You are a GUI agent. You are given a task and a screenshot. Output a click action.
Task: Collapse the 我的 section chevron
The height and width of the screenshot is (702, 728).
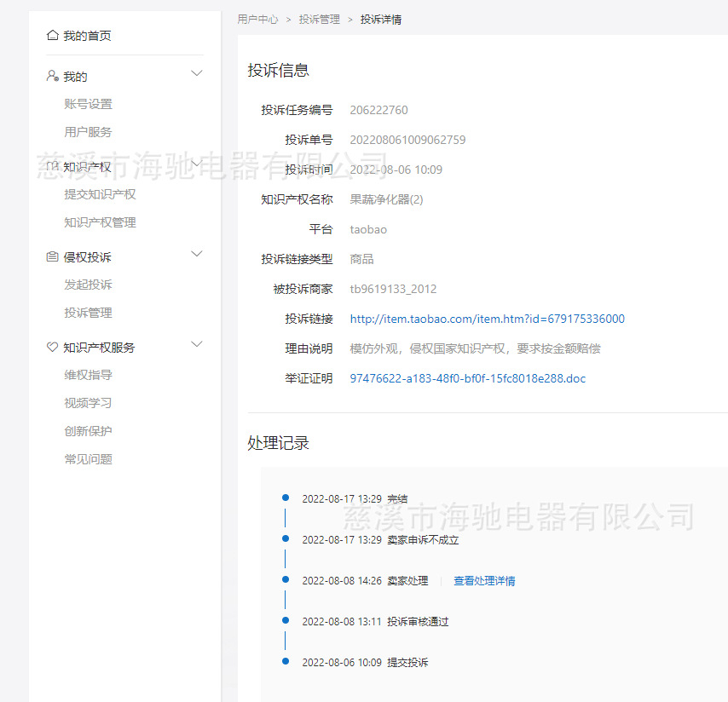point(197,73)
